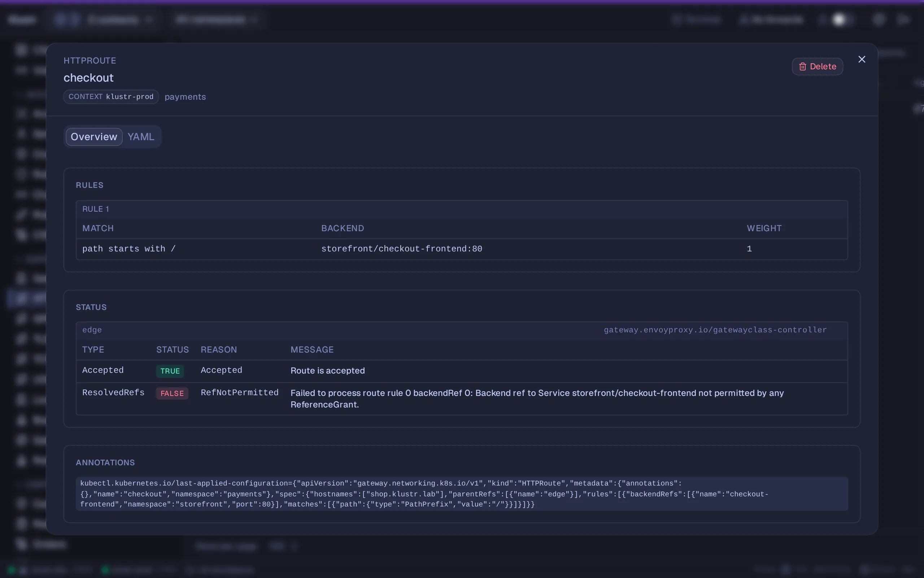Click the trash icon in Delete button
Image resolution: width=924 pixels, height=578 pixels.
coord(803,66)
